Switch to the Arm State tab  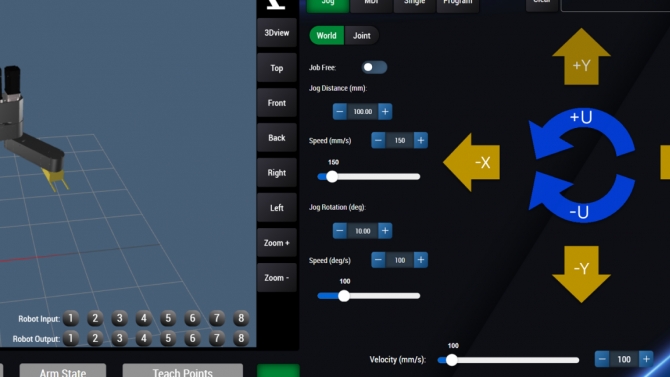click(x=63, y=370)
